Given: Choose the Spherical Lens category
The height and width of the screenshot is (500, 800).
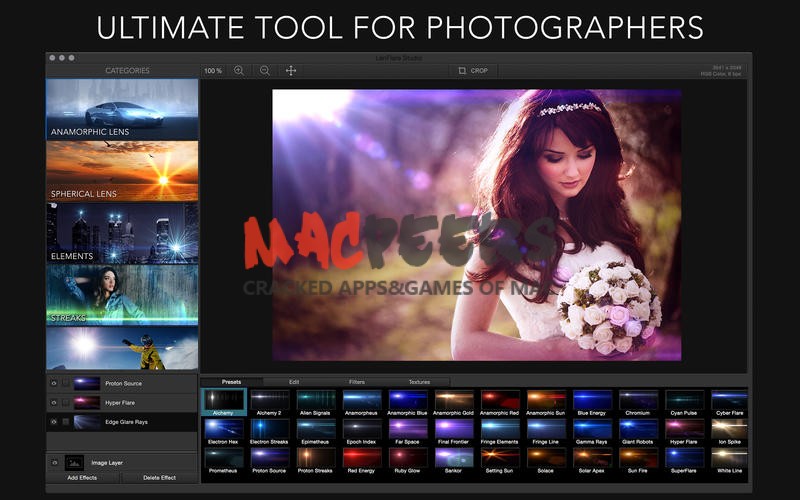Looking at the screenshot, I should click(122, 171).
